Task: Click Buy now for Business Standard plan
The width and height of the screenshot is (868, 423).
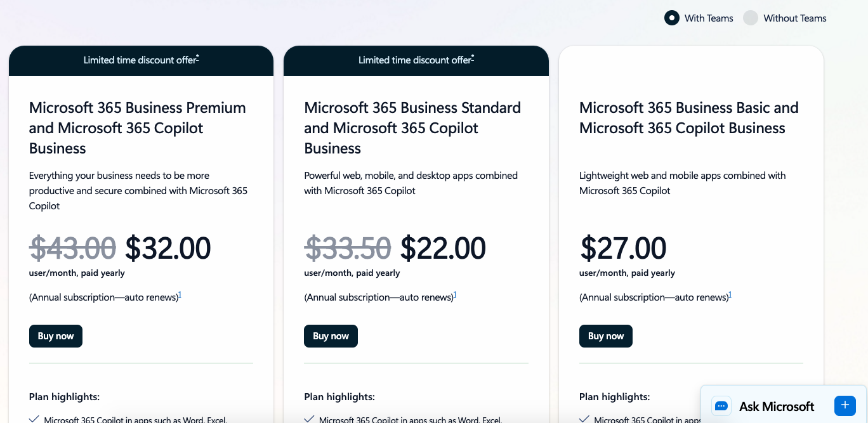Action: [331, 336]
